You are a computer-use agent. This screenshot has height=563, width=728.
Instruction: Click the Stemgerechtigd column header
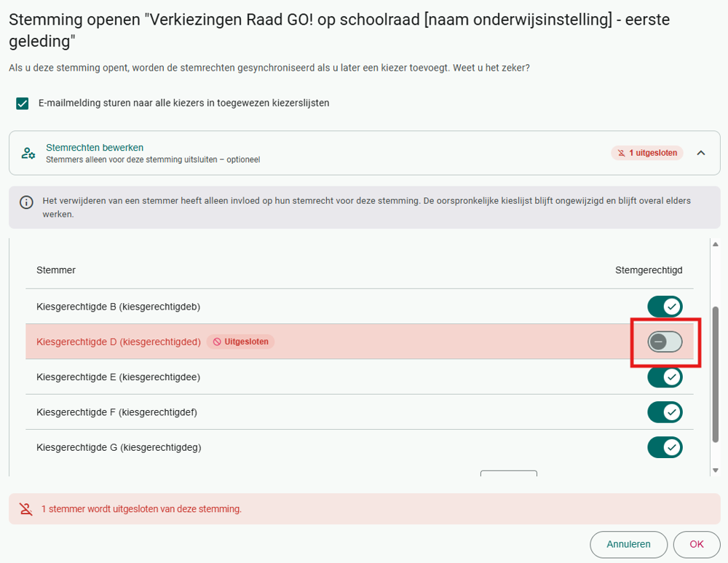[649, 270]
